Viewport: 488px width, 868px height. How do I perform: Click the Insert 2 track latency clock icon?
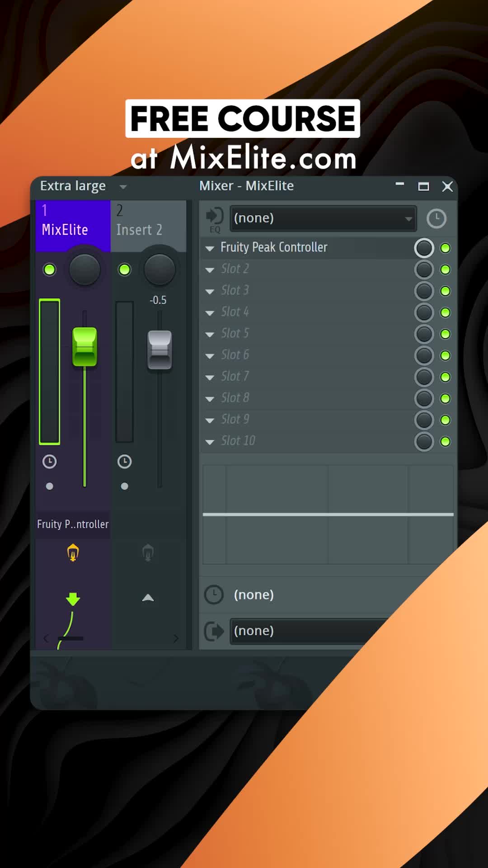pyautogui.click(x=125, y=462)
